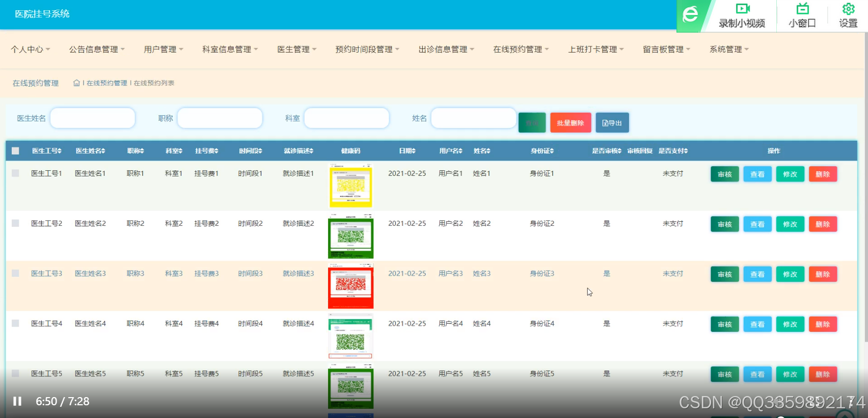The width and height of the screenshot is (868, 418).
Task: Click 查看 for 医生工号1 row
Action: [757, 174]
